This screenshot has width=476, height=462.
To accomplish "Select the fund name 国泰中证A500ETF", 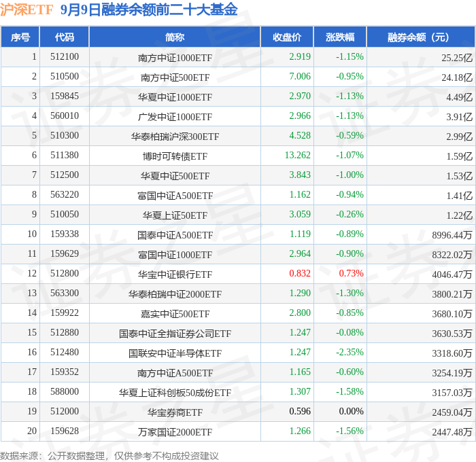I will [175, 235].
